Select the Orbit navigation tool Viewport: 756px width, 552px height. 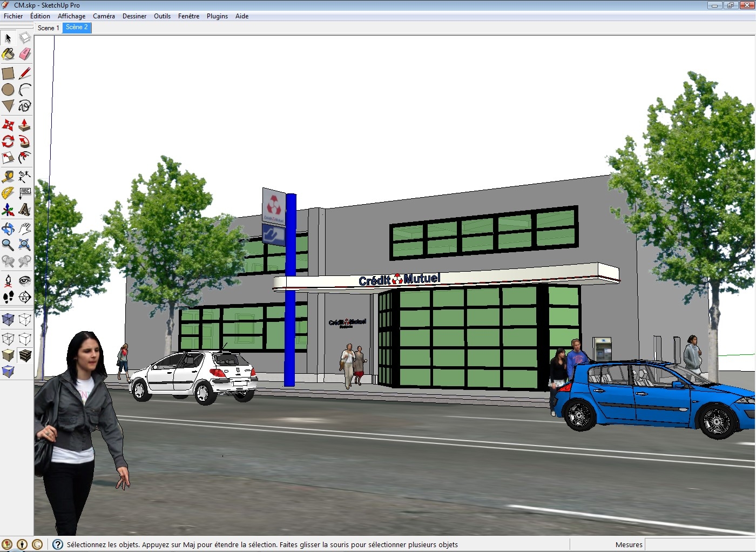8,228
